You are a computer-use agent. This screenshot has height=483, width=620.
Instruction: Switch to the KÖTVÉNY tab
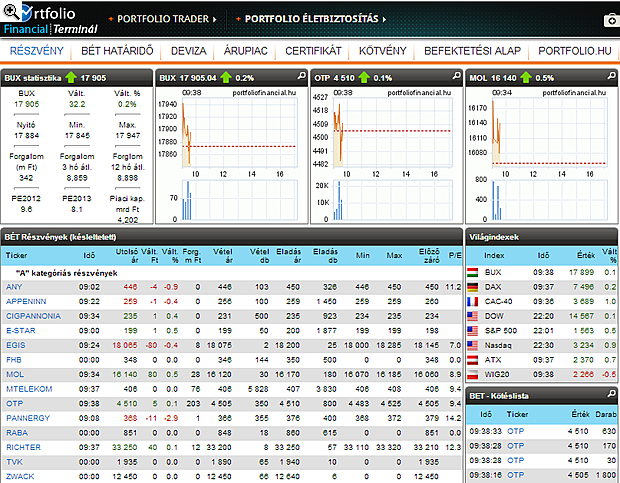(383, 51)
